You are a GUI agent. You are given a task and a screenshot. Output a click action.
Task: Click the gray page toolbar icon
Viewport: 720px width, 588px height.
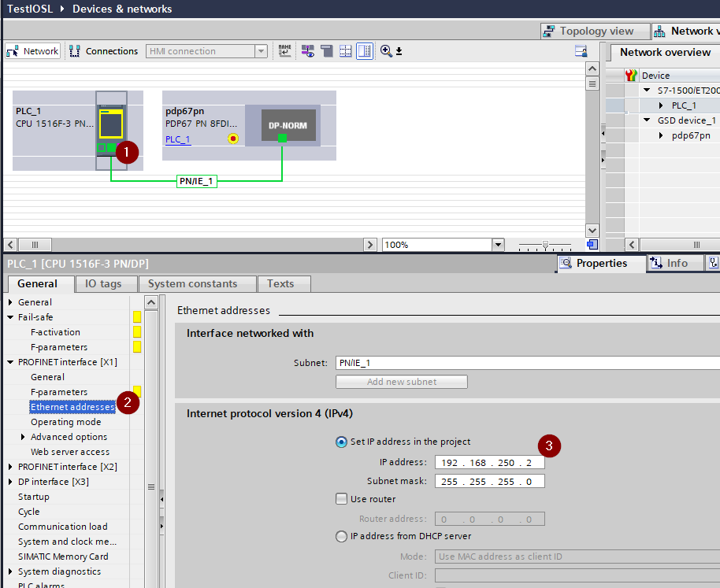[x=327, y=51]
